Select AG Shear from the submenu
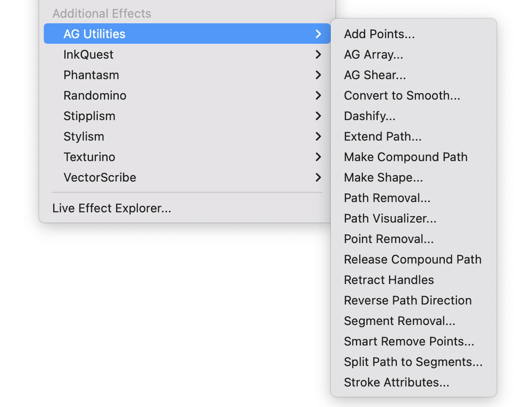Screen dimensions: 532x407 click(375, 75)
